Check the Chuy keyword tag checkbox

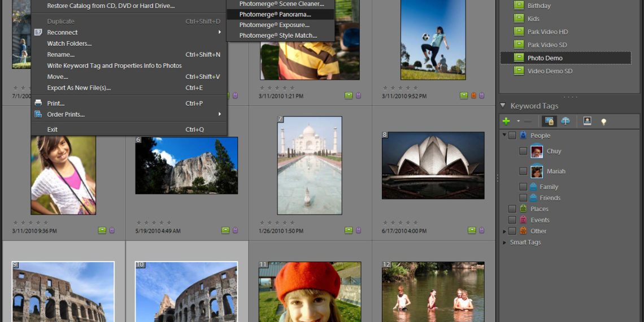click(x=523, y=151)
